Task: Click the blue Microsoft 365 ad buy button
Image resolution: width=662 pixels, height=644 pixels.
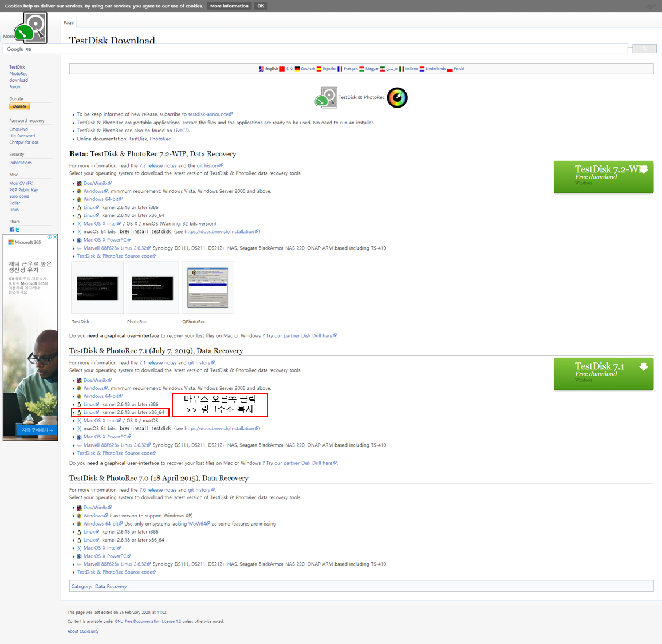Action: click(x=37, y=430)
